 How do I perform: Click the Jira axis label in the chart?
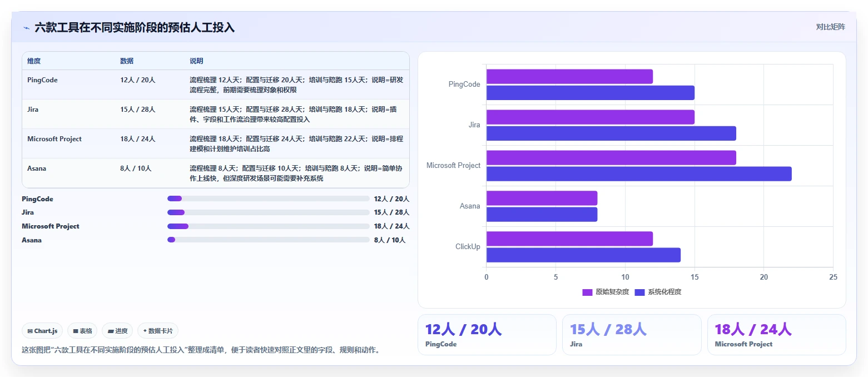click(474, 125)
